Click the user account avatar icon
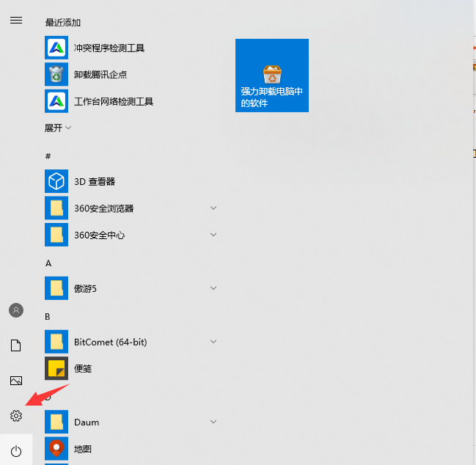This screenshot has width=476, height=465. [16, 310]
